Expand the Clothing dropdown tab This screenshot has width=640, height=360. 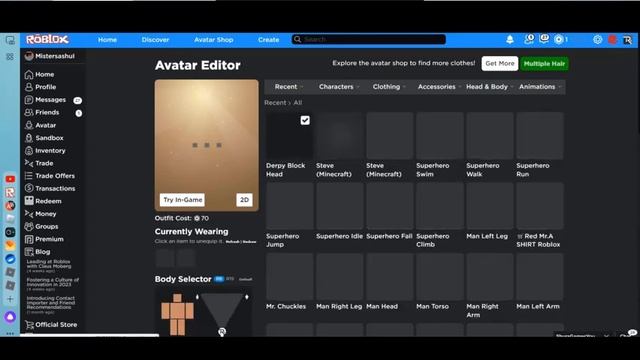[x=389, y=87]
